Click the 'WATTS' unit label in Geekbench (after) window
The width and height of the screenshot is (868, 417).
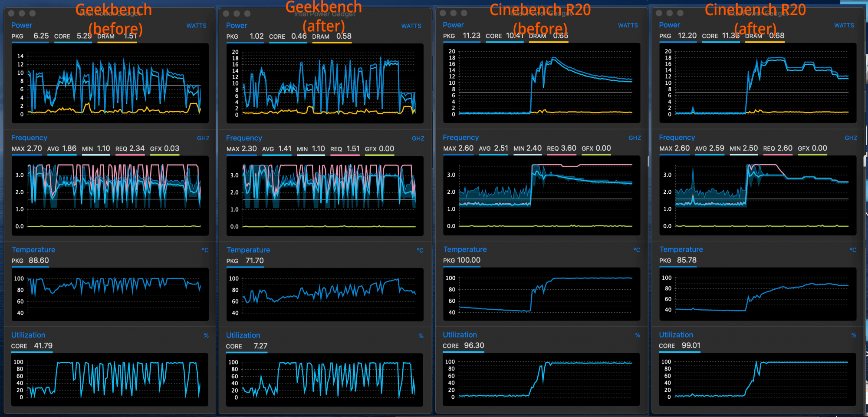[411, 26]
